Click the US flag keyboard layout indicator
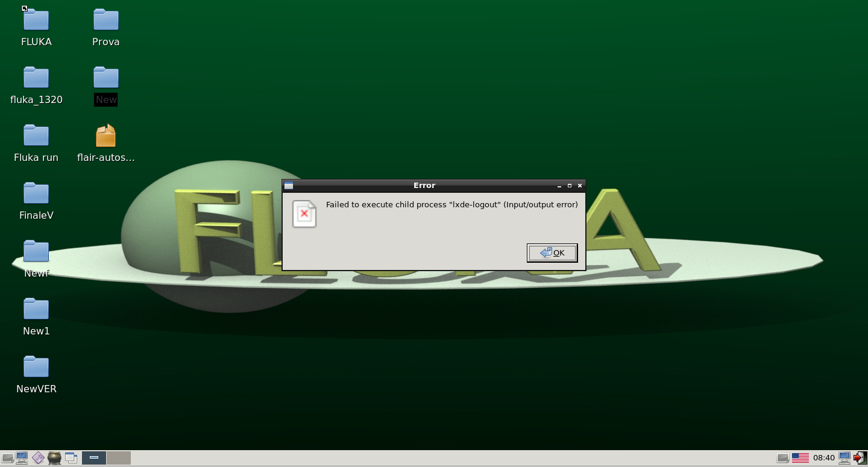Screen dimensions: 868x467 pyautogui.click(x=800, y=458)
